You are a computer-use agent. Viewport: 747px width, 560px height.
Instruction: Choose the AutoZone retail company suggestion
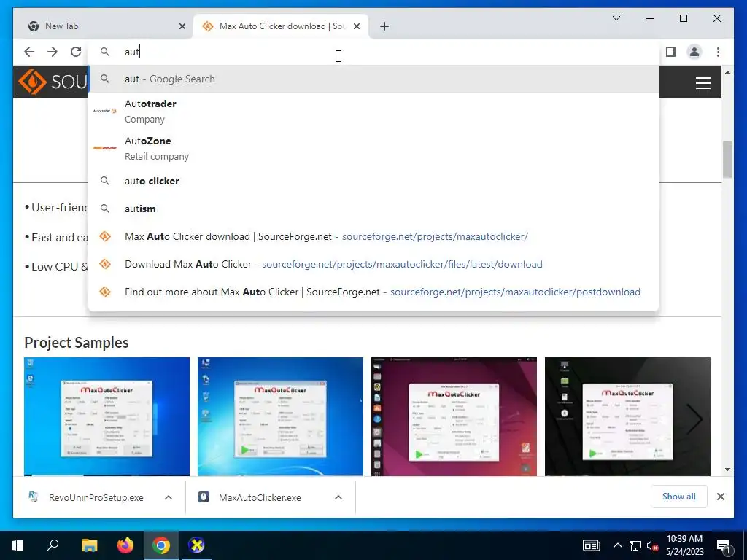pos(373,148)
